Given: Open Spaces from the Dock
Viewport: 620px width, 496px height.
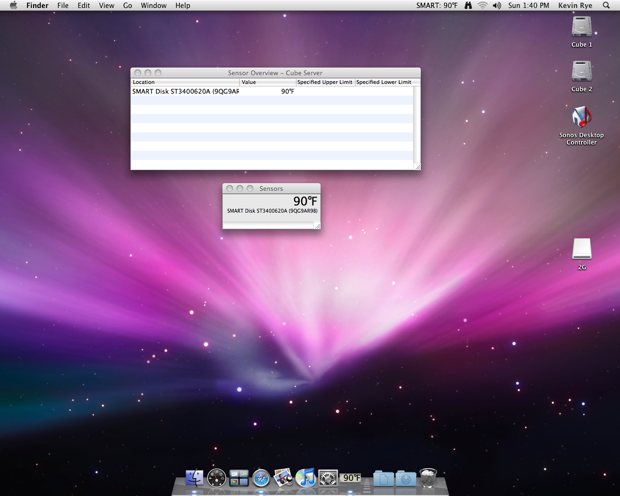Looking at the screenshot, I should (239, 478).
